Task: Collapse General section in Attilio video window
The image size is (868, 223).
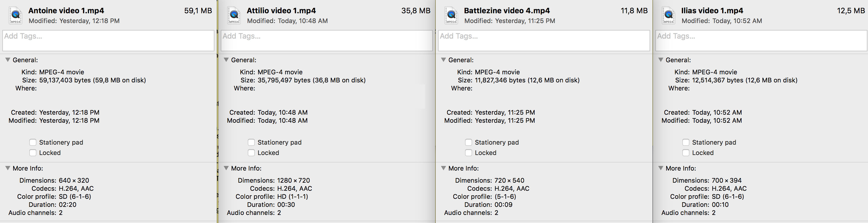Action: pyautogui.click(x=226, y=60)
